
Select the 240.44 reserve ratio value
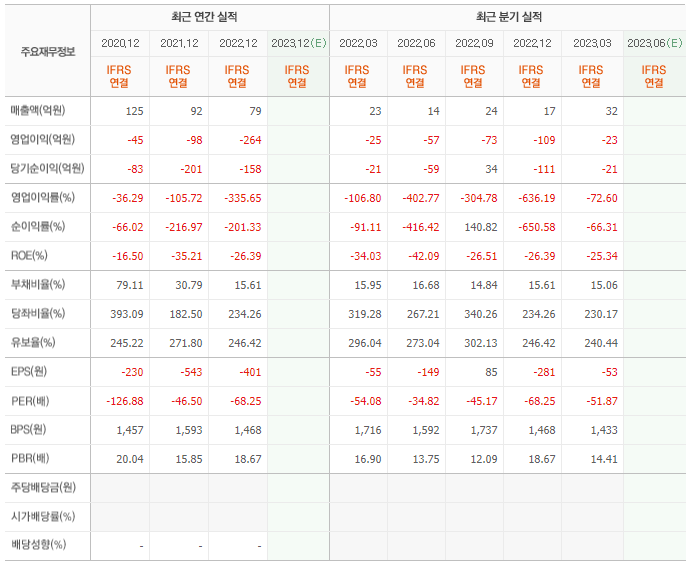(x=601, y=343)
